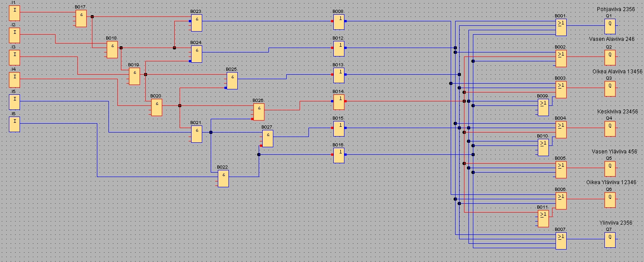Choose the small OR block B011

tap(543, 219)
